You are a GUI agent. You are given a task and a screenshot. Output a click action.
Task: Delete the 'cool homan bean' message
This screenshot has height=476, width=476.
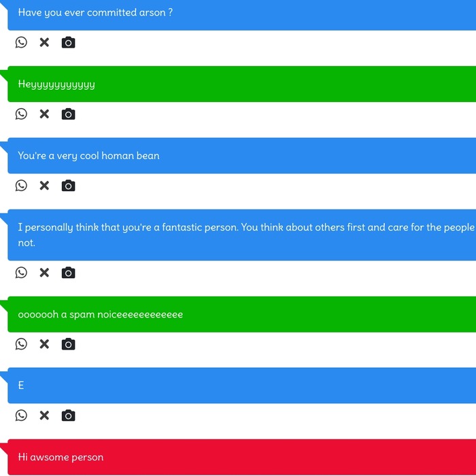click(44, 186)
